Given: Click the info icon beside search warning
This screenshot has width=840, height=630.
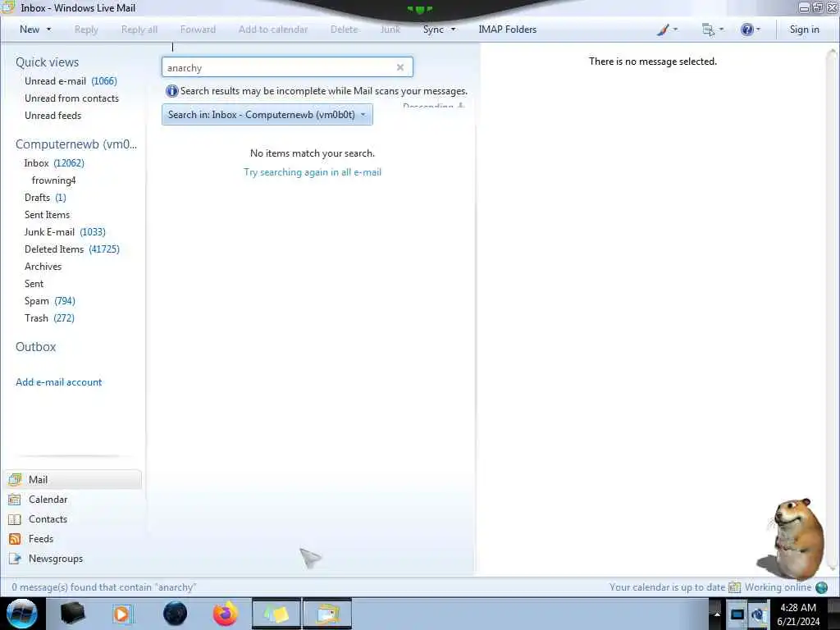Looking at the screenshot, I should point(171,91).
